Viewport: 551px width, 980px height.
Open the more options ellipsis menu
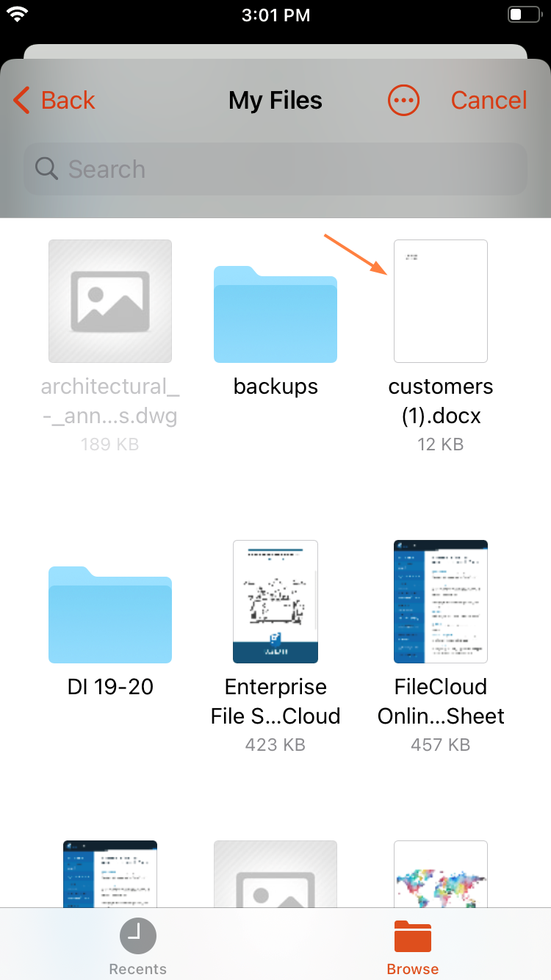(x=403, y=100)
